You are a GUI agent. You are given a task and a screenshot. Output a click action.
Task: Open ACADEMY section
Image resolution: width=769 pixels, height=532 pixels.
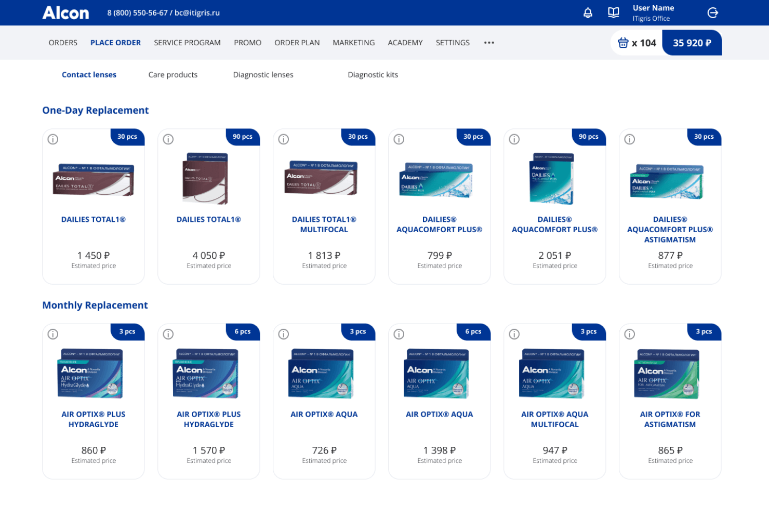pos(405,43)
